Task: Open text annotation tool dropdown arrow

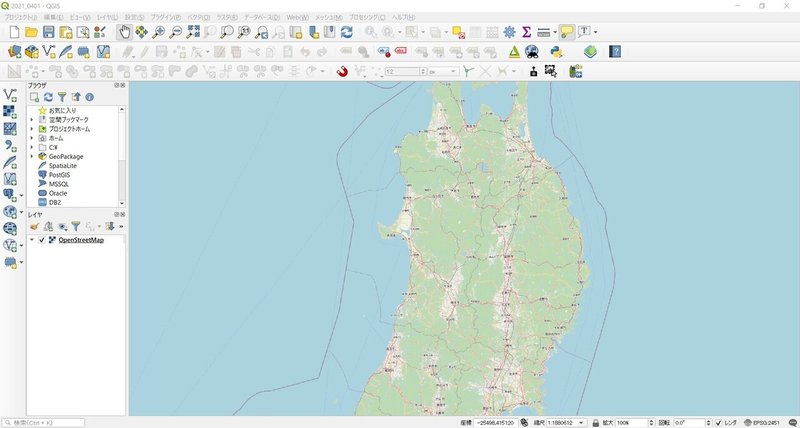Action: coord(595,32)
